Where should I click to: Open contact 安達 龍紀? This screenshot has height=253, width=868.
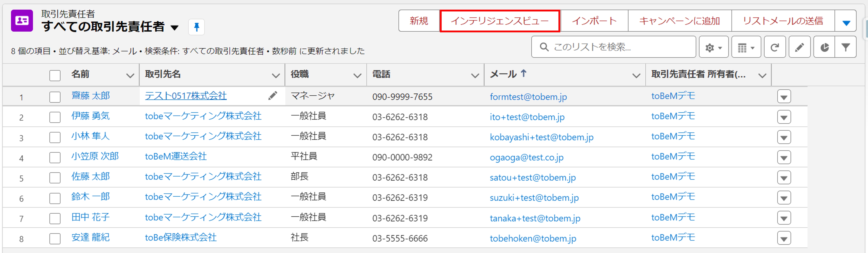coord(91,238)
